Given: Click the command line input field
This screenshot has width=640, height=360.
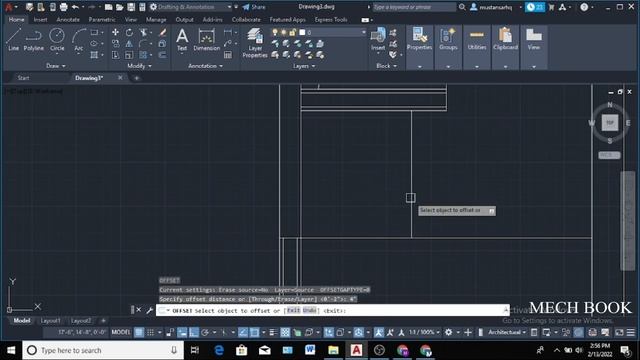Looking at the screenshot, I should (x=333, y=311).
